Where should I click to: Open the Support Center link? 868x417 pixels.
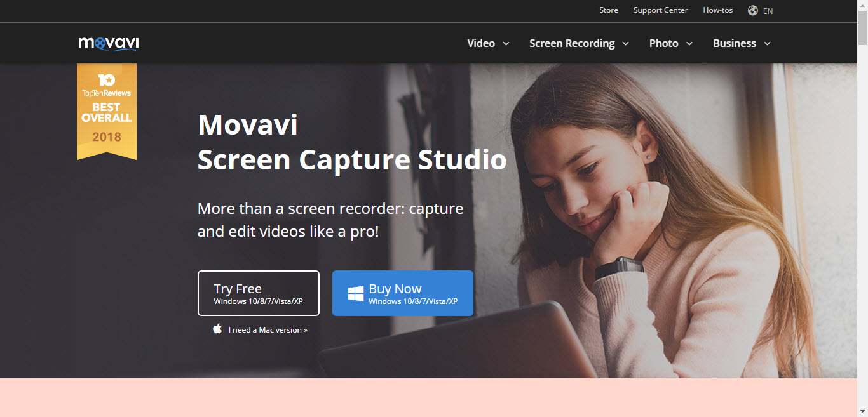[x=660, y=10]
